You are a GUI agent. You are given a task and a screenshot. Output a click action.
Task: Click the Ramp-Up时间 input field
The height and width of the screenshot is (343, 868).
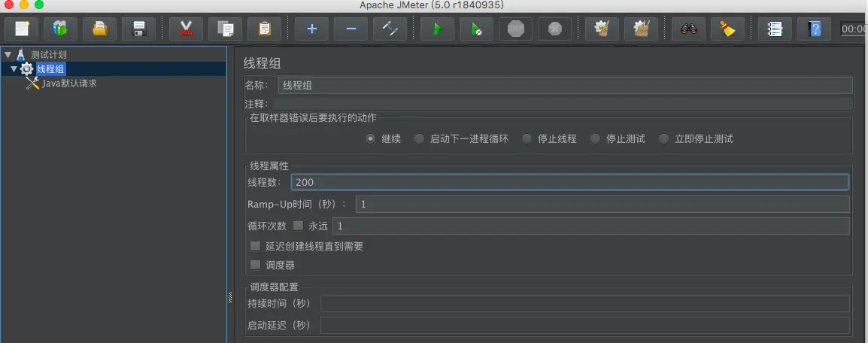[x=602, y=204]
